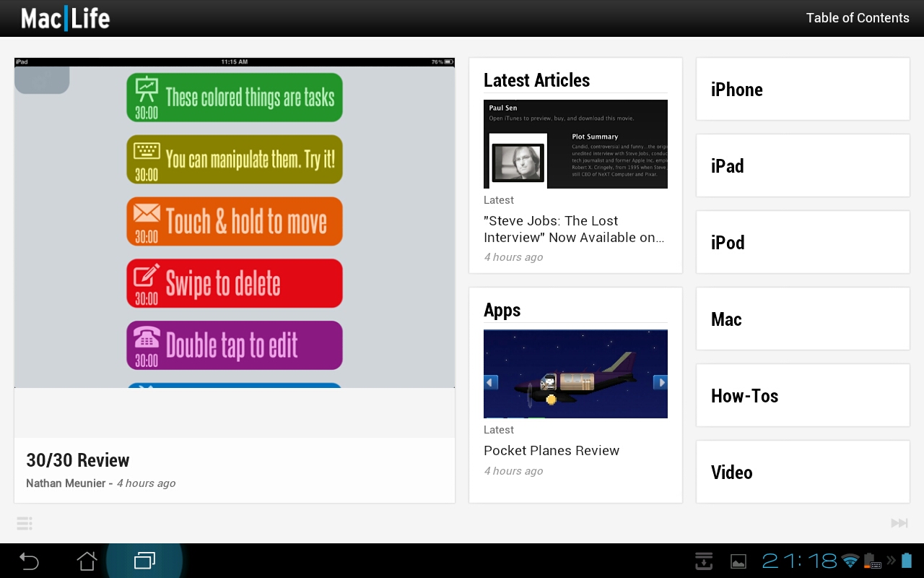Skip to last page with fast-forward icon
924x578 pixels.
click(899, 523)
